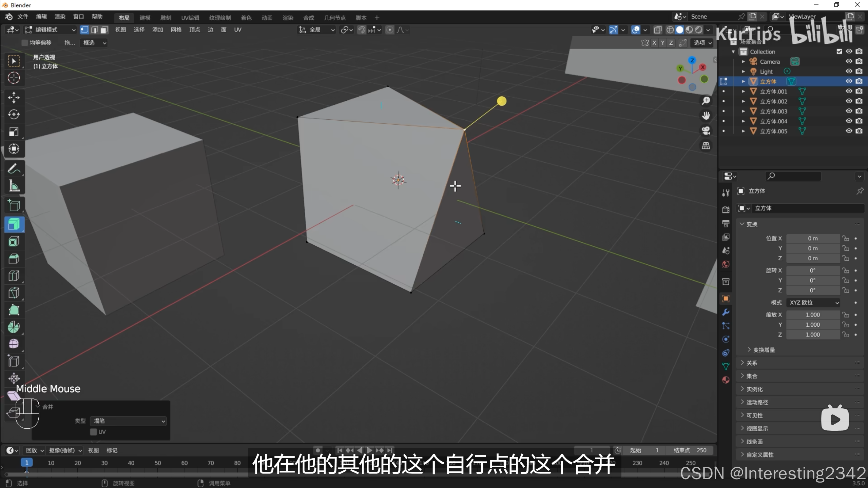Image resolution: width=868 pixels, height=488 pixels.
Task: Select the 3D Cursor tool
Action: pyautogui.click(x=14, y=78)
